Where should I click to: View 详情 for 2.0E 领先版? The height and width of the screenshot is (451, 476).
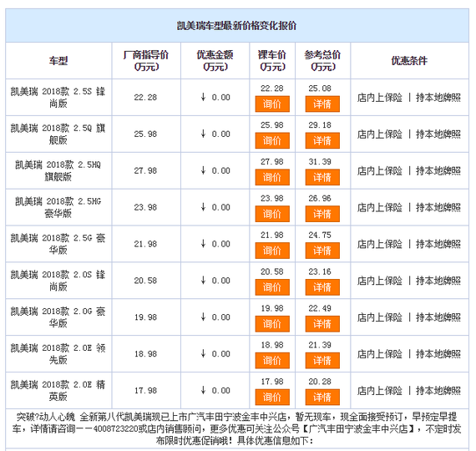click(322, 361)
